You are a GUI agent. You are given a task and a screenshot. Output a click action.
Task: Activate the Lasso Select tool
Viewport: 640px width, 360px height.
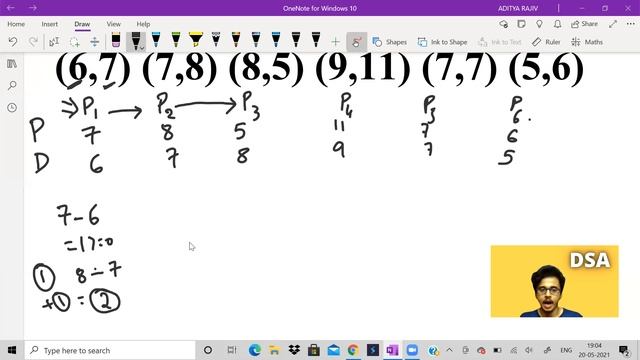tap(74, 42)
